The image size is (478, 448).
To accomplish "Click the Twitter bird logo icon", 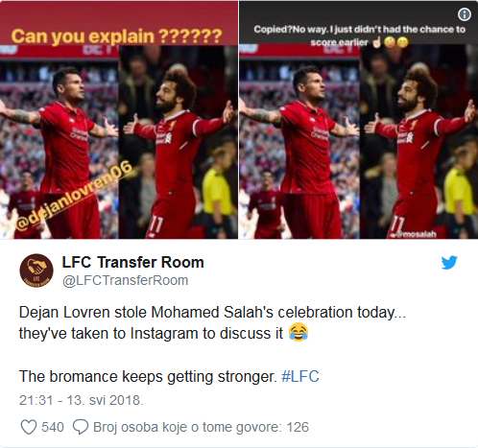I will tap(449, 263).
